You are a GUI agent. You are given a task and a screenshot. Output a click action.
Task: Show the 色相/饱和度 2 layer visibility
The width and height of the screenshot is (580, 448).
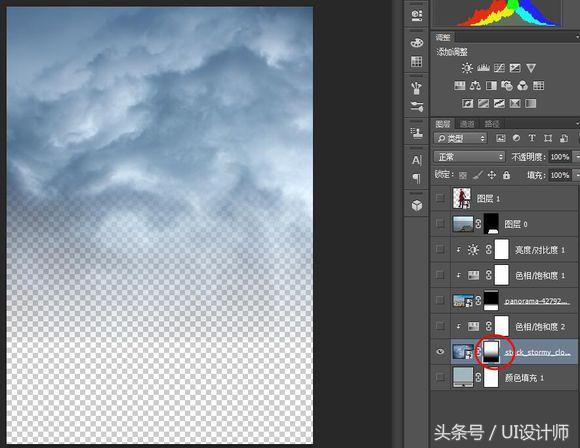point(440,326)
